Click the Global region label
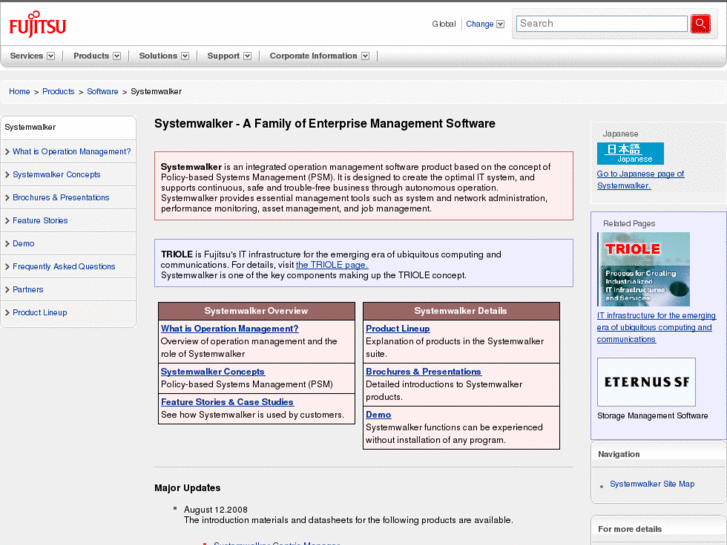This screenshot has height=545, width=727. tap(444, 24)
